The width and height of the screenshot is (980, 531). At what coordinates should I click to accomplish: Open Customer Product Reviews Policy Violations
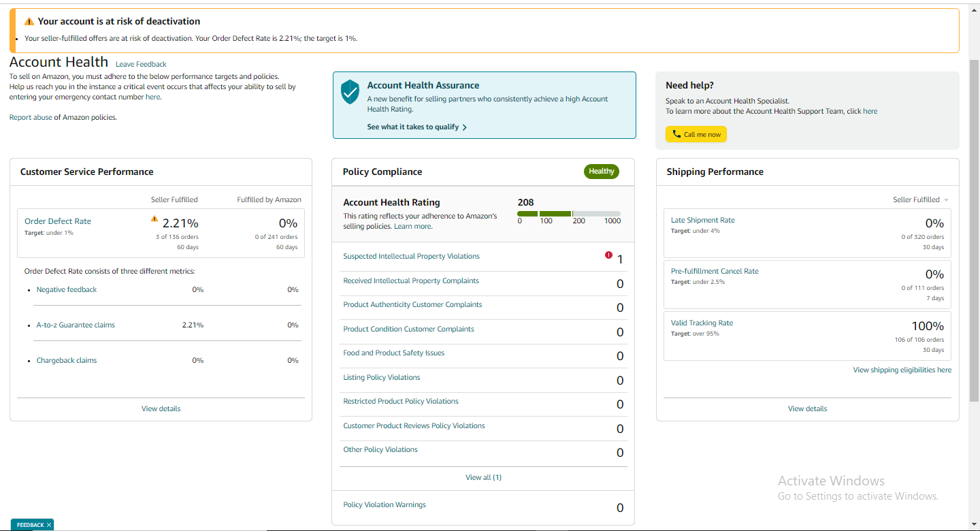click(x=414, y=425)
